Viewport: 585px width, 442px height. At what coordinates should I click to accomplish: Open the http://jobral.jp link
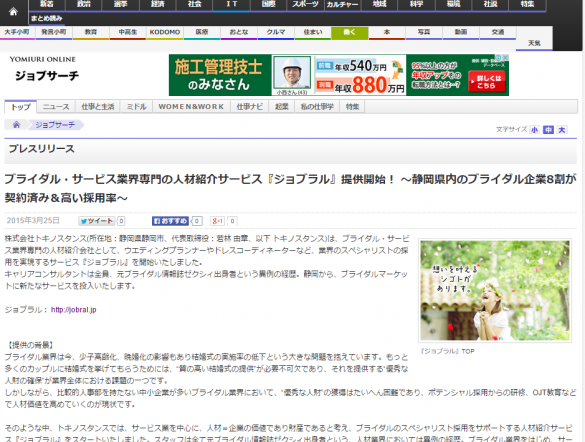click(73, 310)
